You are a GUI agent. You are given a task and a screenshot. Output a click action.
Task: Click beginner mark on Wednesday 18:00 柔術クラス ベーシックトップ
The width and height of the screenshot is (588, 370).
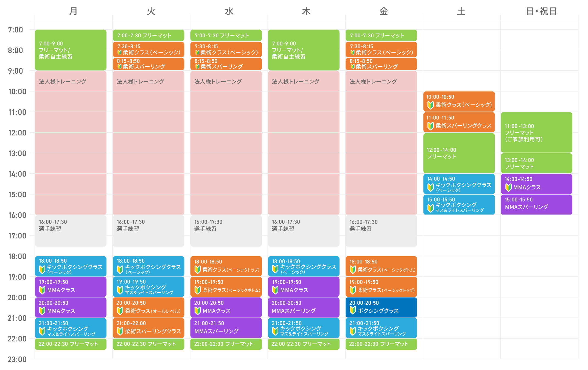pyautogui.click(x=198, y=270)
